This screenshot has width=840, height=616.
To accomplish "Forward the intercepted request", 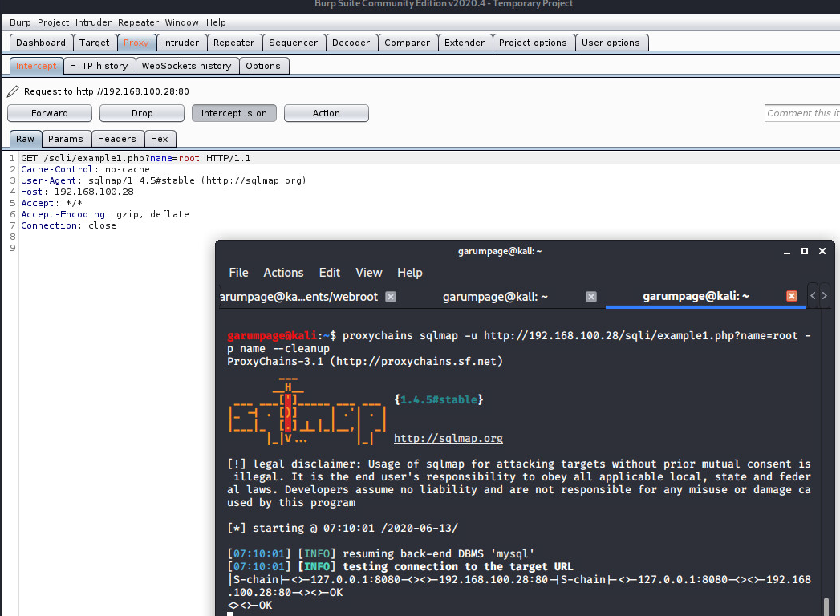I will click(50, 113).
